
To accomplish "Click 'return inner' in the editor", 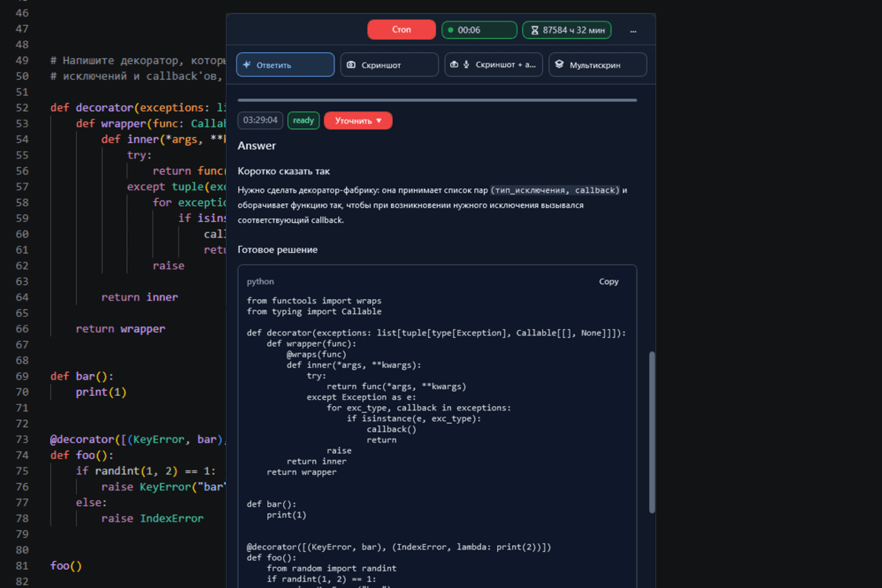I will 139,298.
